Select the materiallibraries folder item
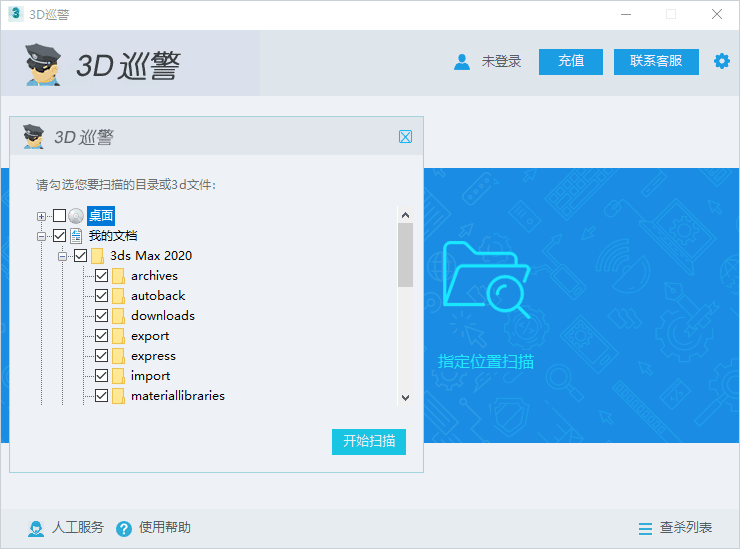Screen dimensions: 740x549 177,396
